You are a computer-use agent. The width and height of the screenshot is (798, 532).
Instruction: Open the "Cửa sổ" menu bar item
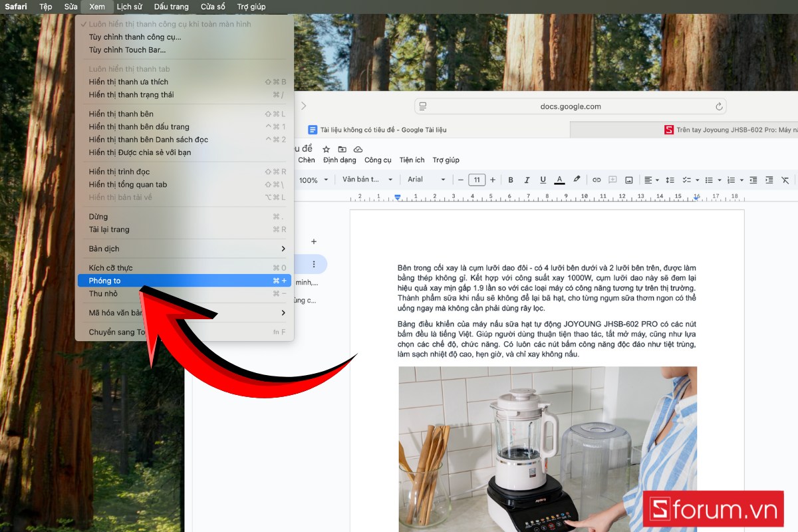click(213, 7)
